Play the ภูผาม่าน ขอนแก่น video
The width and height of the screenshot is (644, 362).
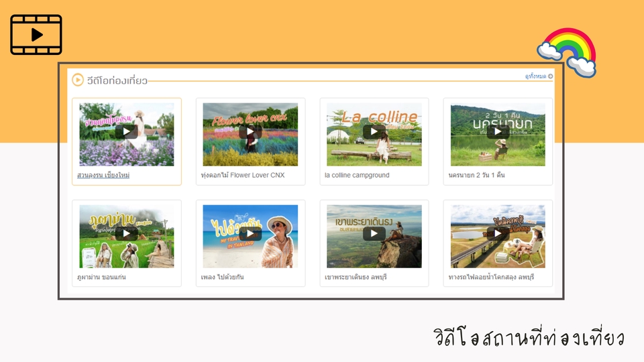click(x=126, y=234)
